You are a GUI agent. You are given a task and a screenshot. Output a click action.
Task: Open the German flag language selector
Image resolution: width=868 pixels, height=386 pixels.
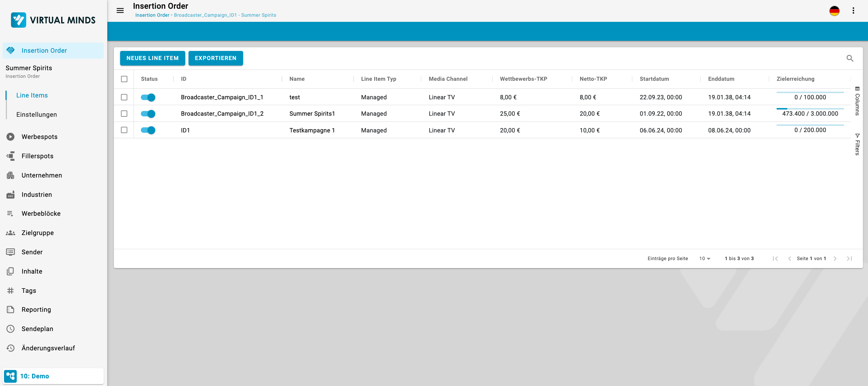pos(834,11)
